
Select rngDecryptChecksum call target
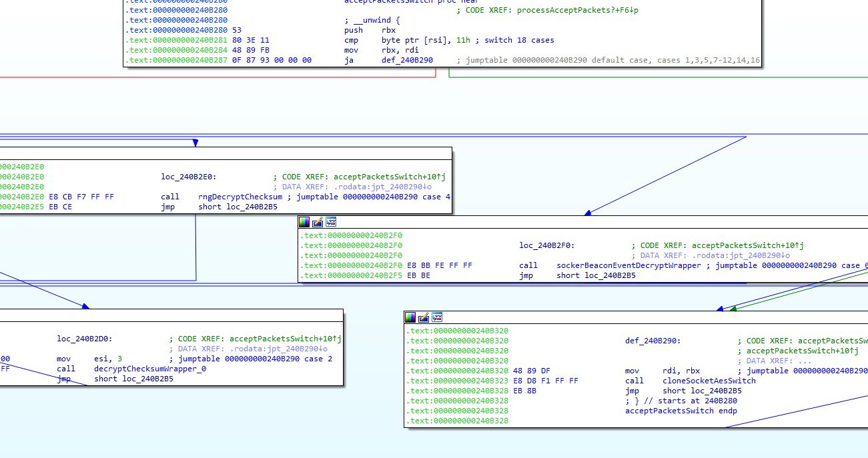pos(240,197)
